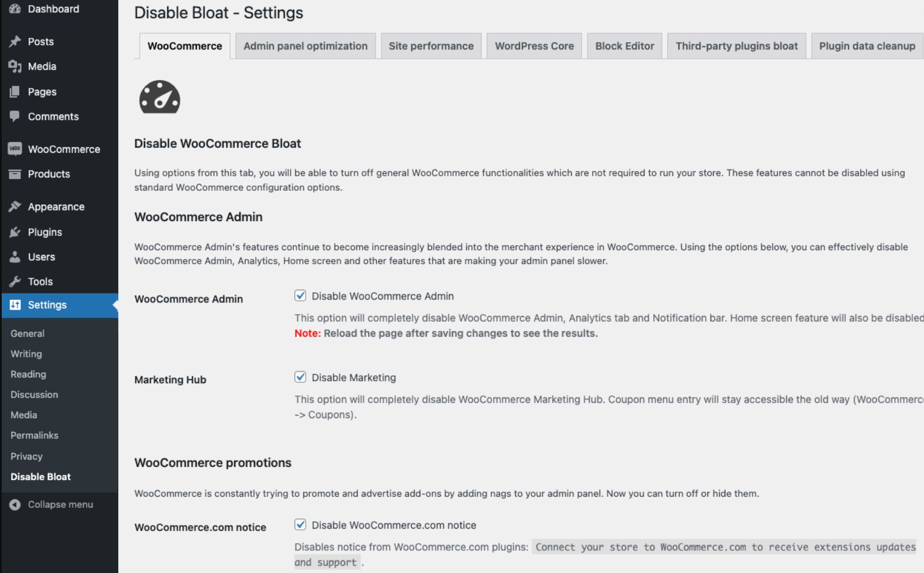The height and width of the screenshot is (573, 924).
Task: Click the Pages document icon
Action: [x=15, y=91]
